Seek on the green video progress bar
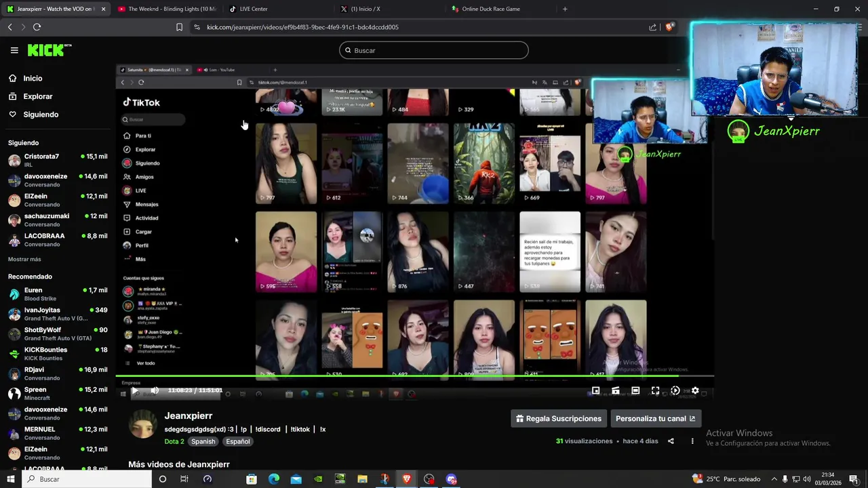 click(x=414, y=375)
